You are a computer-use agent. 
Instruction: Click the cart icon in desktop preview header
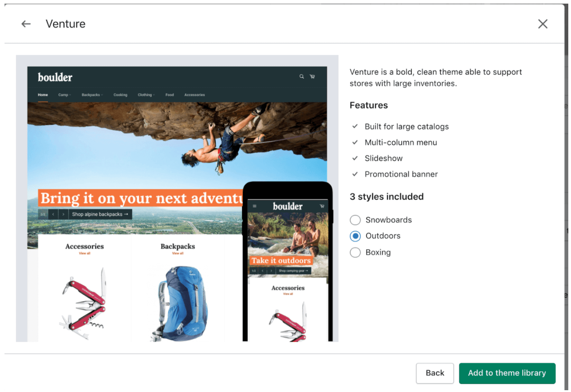click(312, 77)
